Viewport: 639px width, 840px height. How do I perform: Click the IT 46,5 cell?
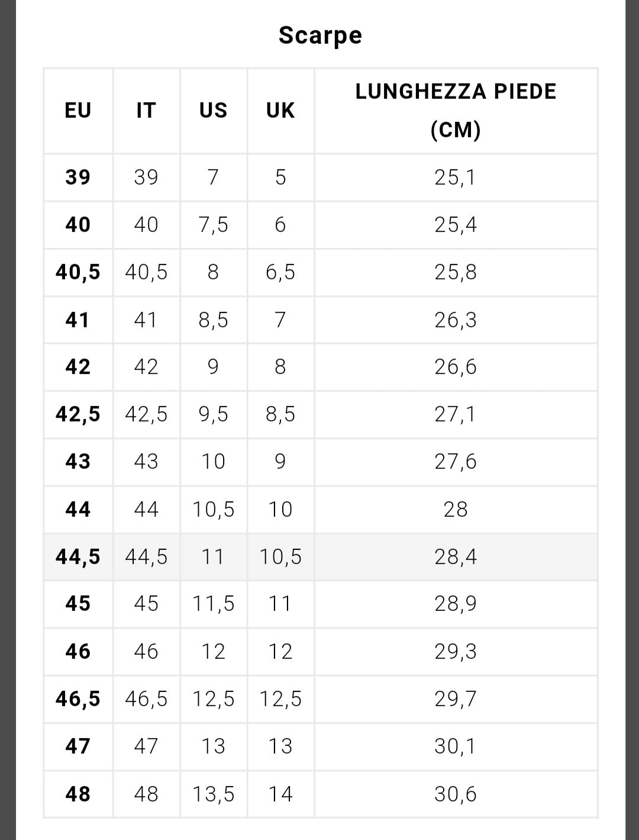pos(146,699)
